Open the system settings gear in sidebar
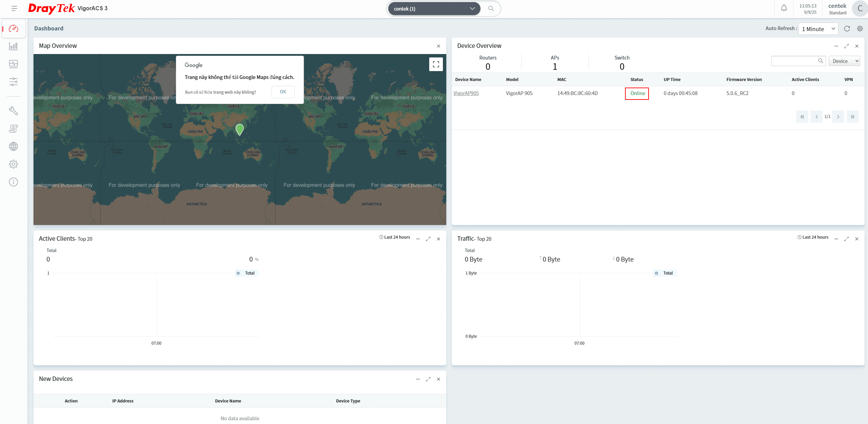Viewport: 868px width, 424px height. point(13,164)
